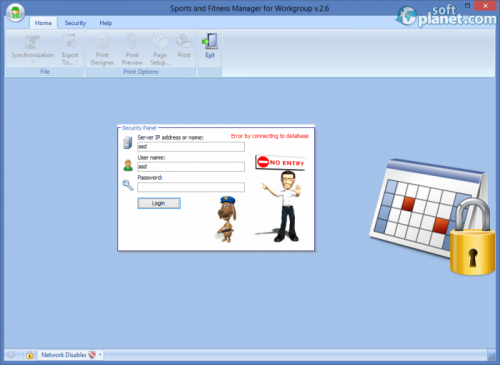Expand the Export To dropdown arrow
This screenshot has height=365, width=500.
point(76,62)
